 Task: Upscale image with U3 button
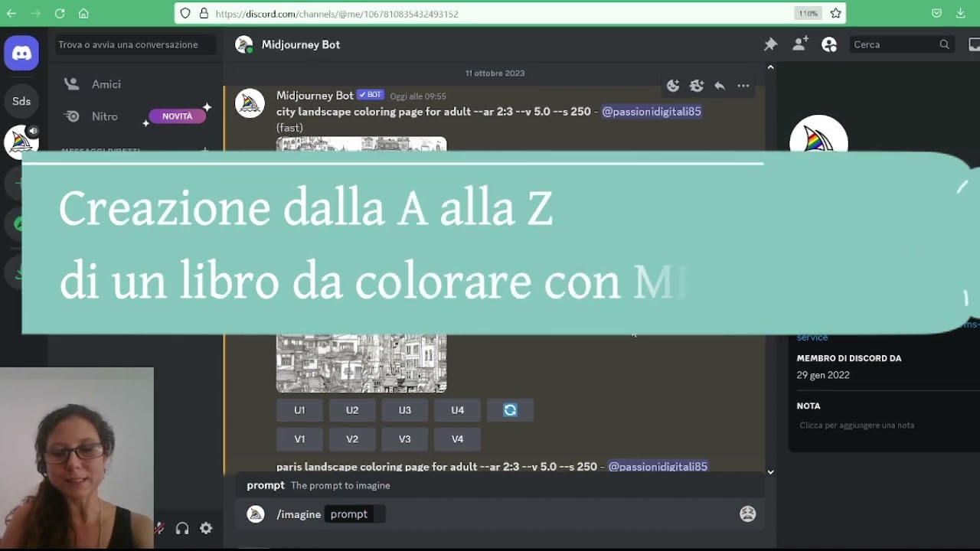tap(404, 410)
